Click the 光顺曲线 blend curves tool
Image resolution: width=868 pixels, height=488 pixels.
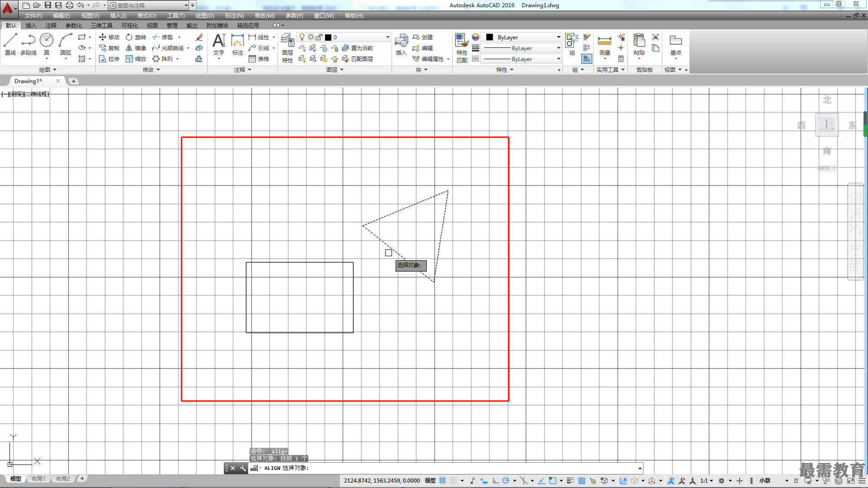[x=168, y=48]
